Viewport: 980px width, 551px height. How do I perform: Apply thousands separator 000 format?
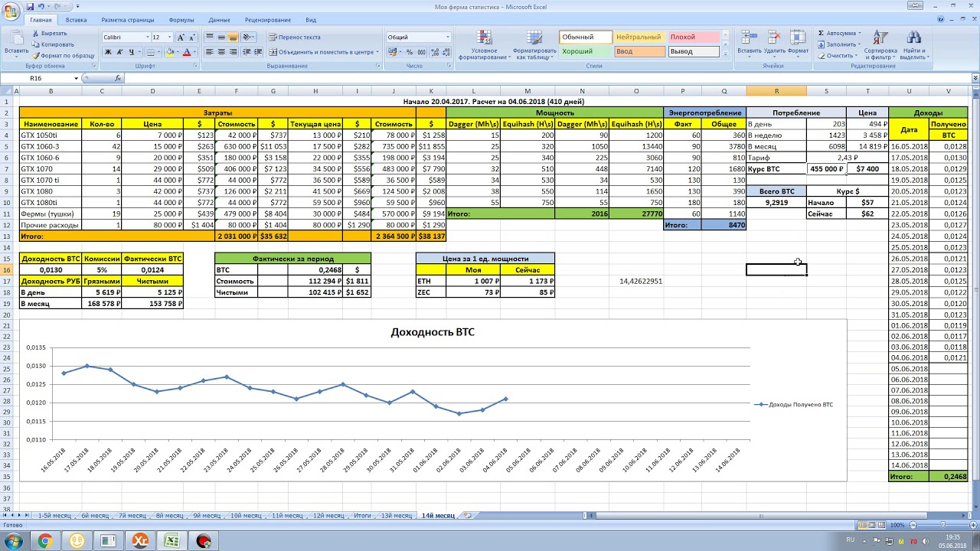click(421, 52)
